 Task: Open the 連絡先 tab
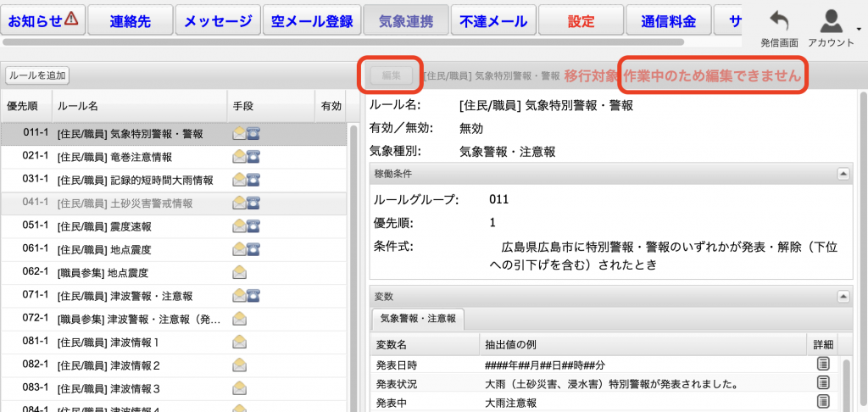pos(129,21)
